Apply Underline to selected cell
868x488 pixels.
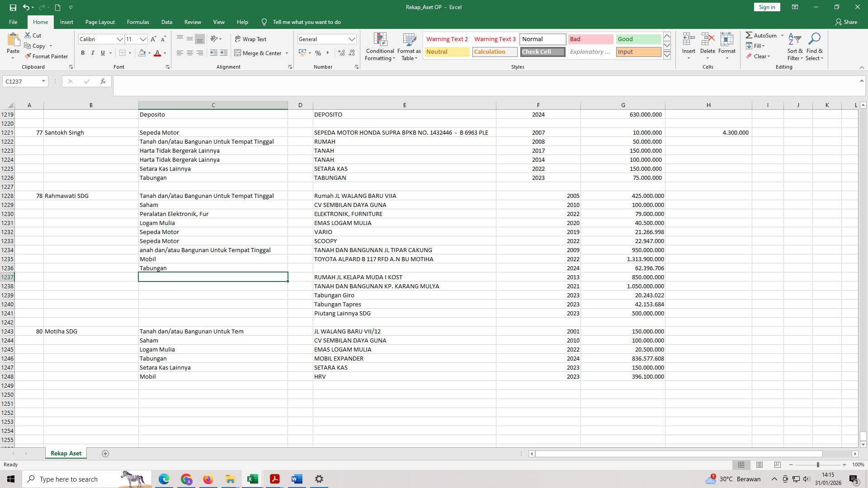pyautogui.click(x=102, y=53)
